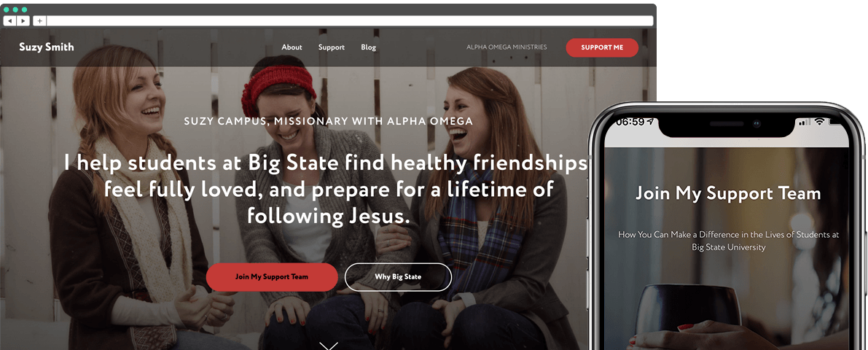Click the down chevron below hero buttons

click(x=329, y=346)
